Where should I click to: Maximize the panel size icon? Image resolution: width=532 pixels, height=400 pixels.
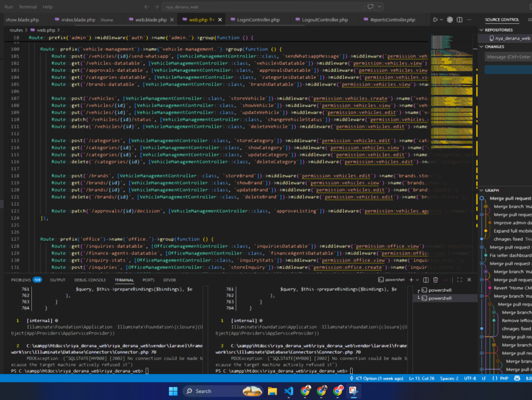[x=460, y=280]
